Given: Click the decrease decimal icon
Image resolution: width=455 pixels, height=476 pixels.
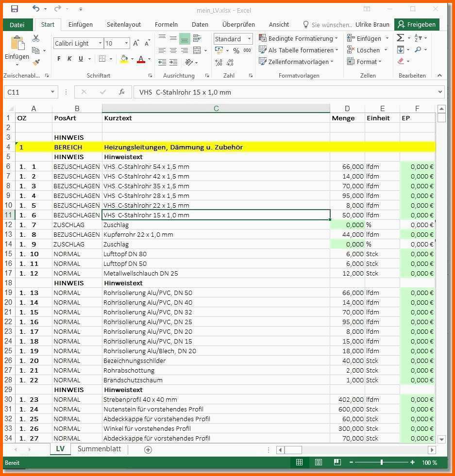Looking at the screenshot, I should click(230, 63).
